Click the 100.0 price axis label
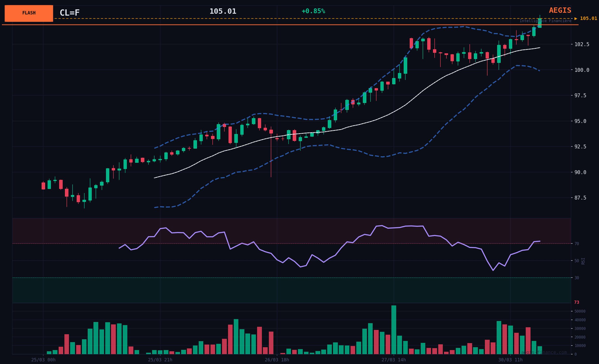The width and height of the screenshot is (599, 364). pos(581,70)
